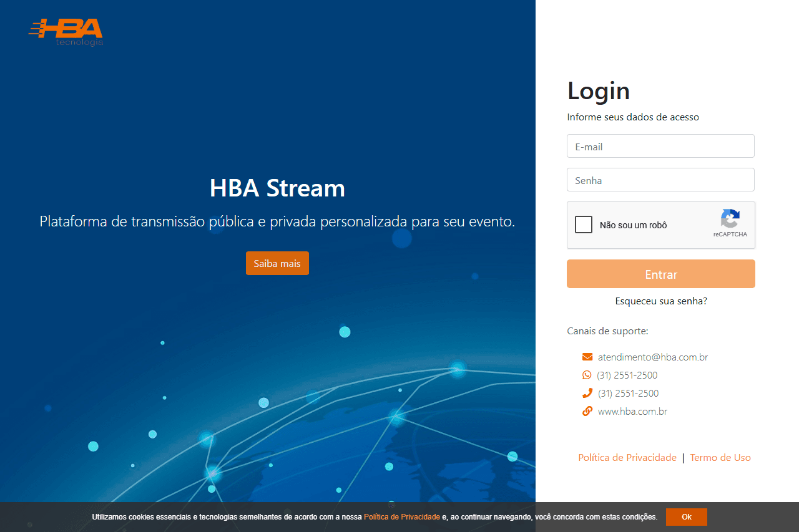Open Política de Privacidade link in cookie banner
This screenshot has width=799, height=532.
402,517
